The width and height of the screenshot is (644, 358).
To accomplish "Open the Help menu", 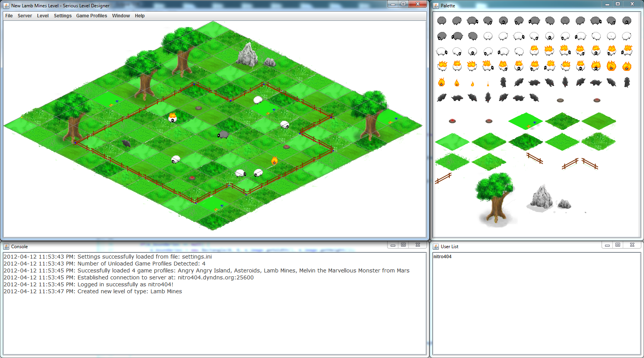I will tap(140, 16).
